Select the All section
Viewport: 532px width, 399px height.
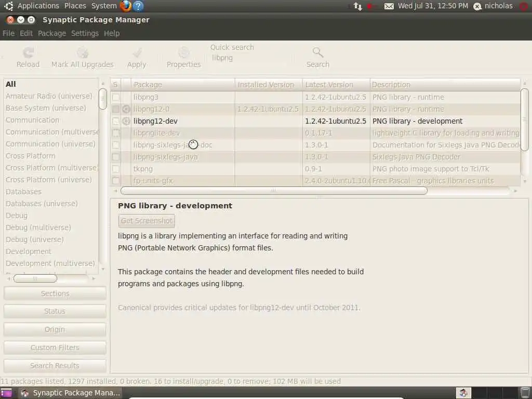click(x=51, y=84)
